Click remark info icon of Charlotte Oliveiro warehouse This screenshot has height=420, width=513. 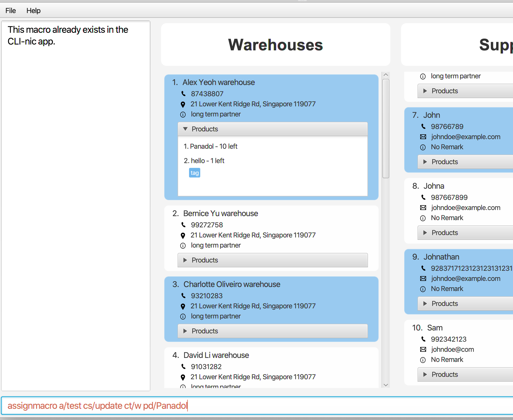183,316
